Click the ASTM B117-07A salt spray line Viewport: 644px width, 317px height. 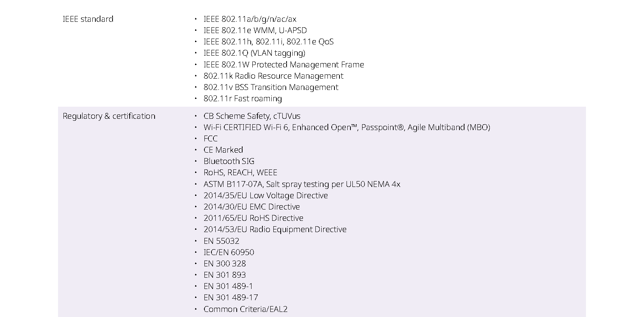tap(302, 184)
